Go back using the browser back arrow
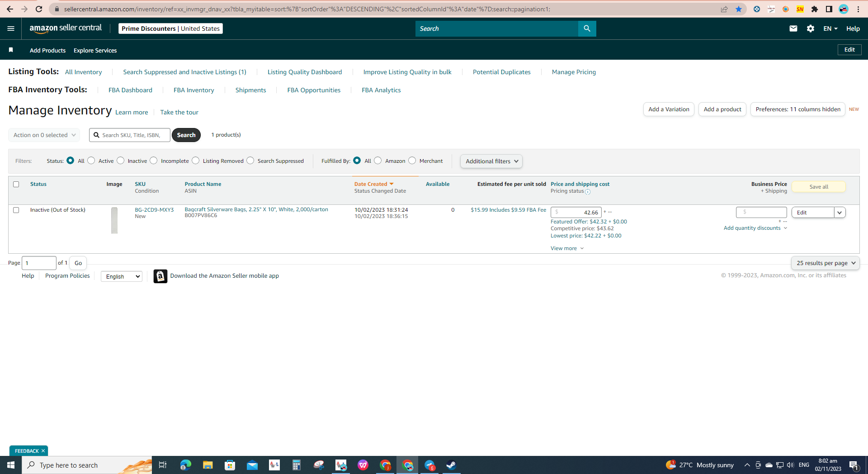Viewport: 868px width, 474px height. [10, 9]
